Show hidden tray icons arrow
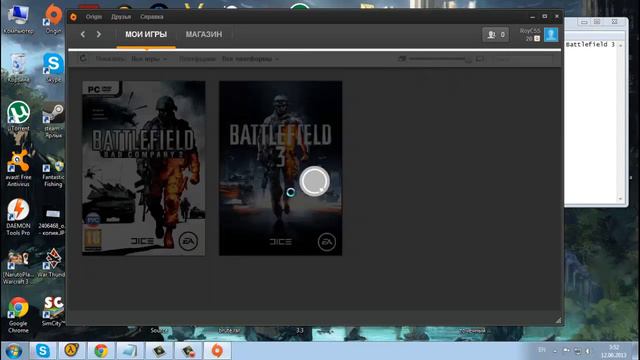Viewport: 640px width, 360px height. coord(555,351)
